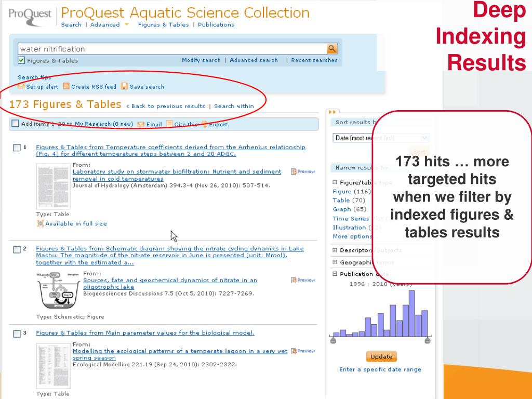This screenshot has height=399, width=532.
Task: Click the tallest bar in publication date histogram
Action: (411, 313)
